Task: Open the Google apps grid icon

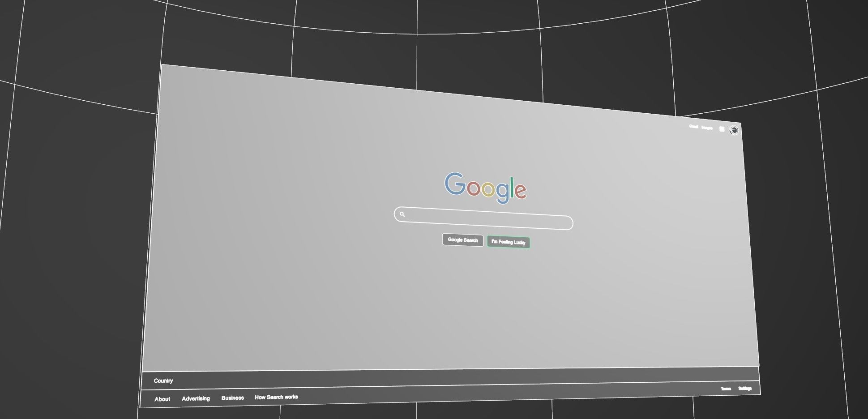Action: pos(722,129)
